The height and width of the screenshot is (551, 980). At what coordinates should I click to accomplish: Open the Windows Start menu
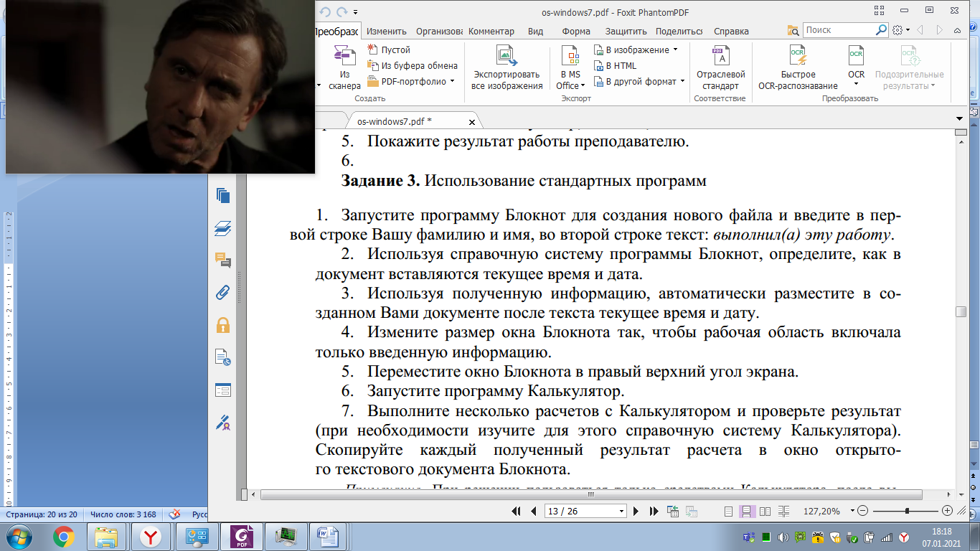pyautogui.click(x=18, y=536)
